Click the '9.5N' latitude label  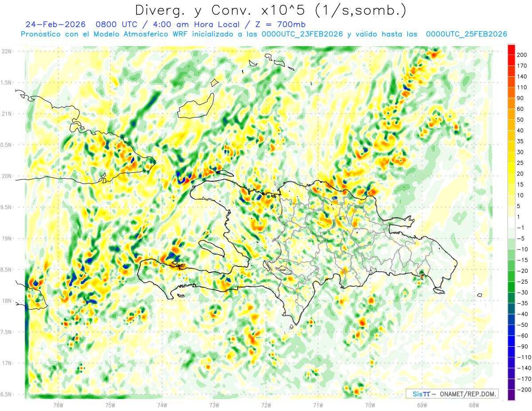click(x=6, y=207)
